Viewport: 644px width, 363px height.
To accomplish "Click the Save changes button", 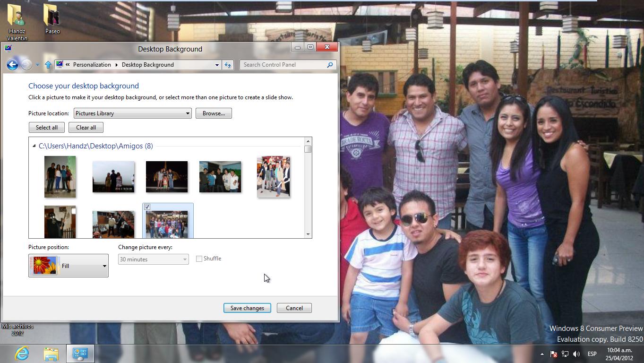I will [x=247, y=308].
